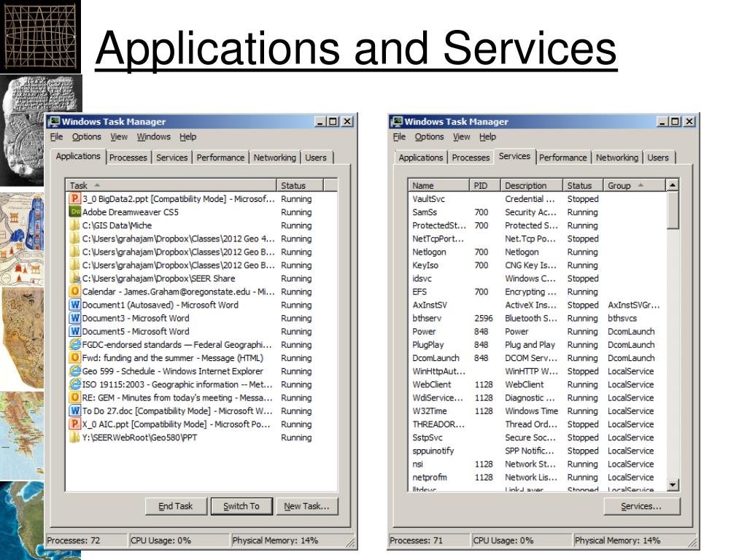
Task: Sort services by Description column header
Action: 531,185
